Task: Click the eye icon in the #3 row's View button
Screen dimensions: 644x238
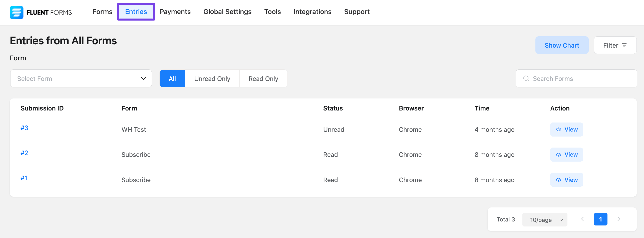Action: (x=558, y=130)
